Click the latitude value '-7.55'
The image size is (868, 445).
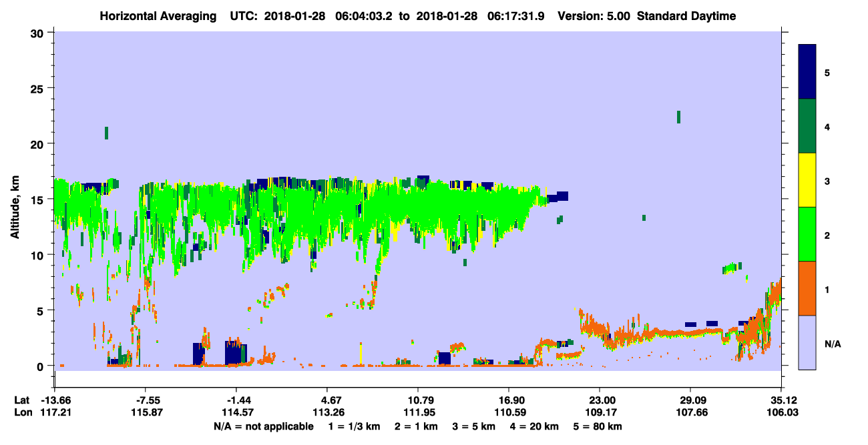coord(146,400)
